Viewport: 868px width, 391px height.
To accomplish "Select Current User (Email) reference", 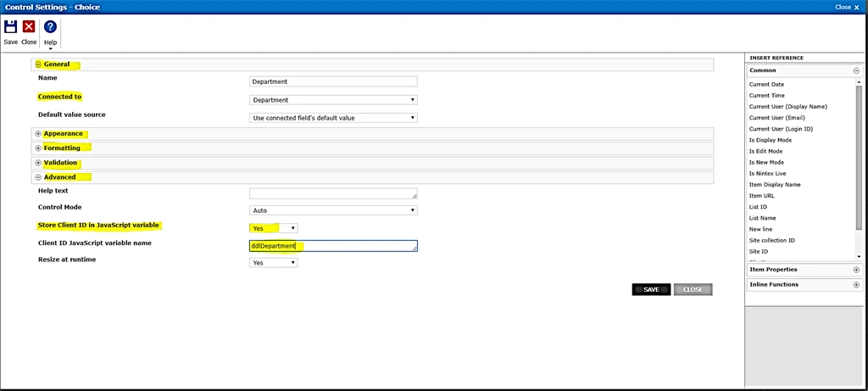I will coord(776,117).
